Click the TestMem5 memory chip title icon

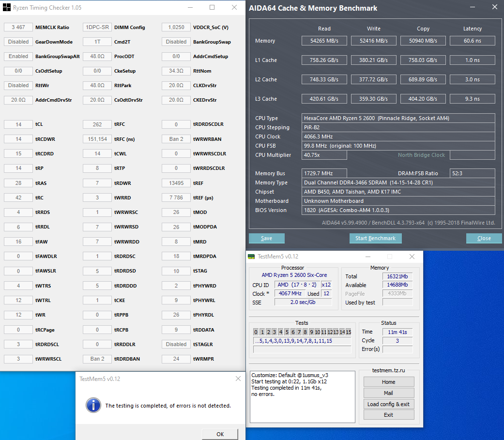[x=251, y=257]
